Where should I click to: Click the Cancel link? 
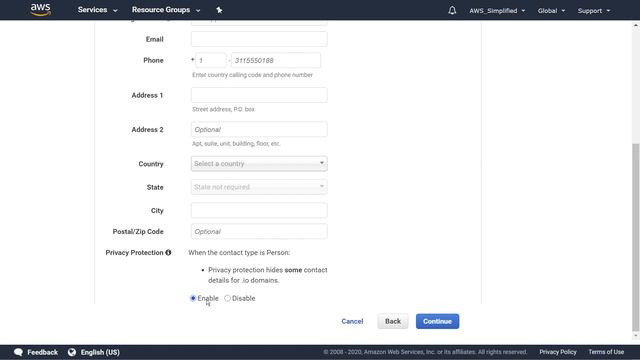(352, 321)
